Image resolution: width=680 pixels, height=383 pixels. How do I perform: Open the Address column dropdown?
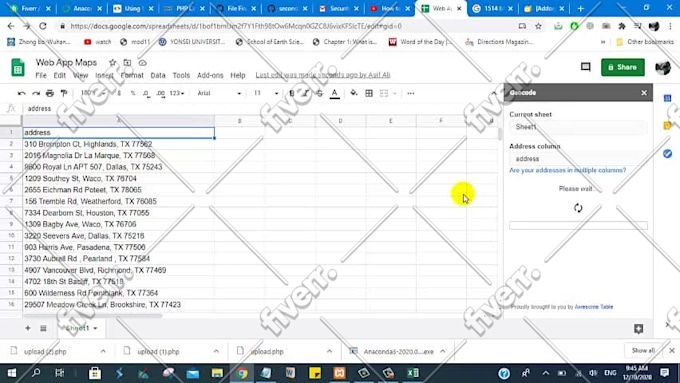point(578,159)
